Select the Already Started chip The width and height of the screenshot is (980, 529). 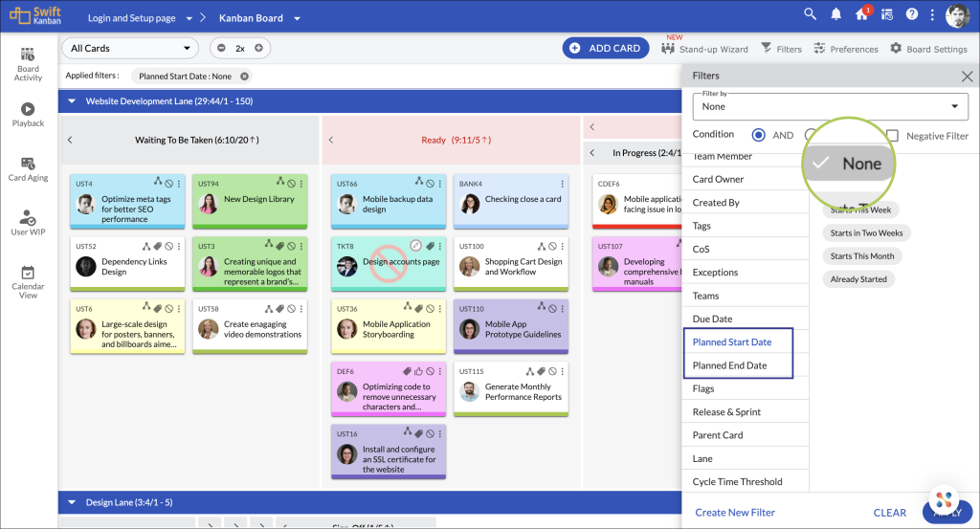[x=858, y=279]
